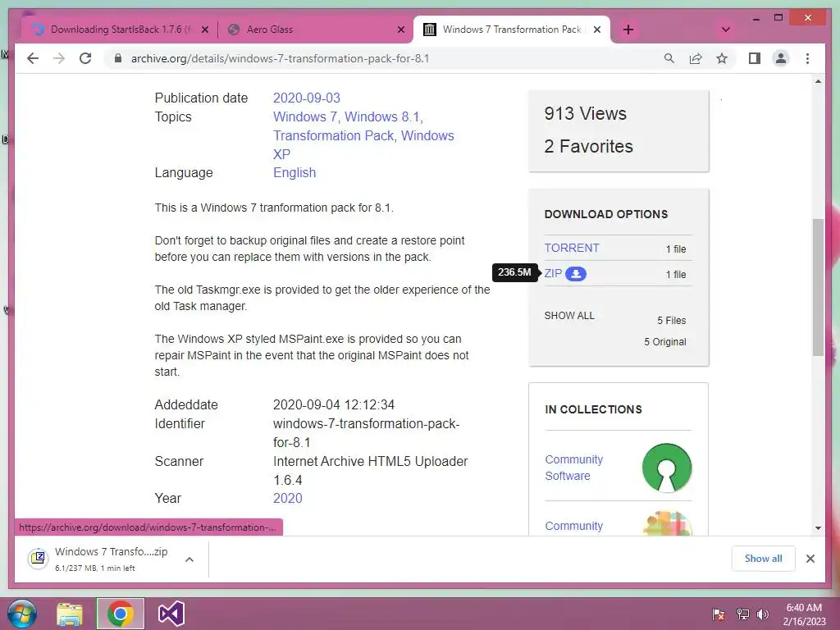Bookmark this page with the star icon
The height and width of the screenshot is (630, 840).
coord(722,58)
